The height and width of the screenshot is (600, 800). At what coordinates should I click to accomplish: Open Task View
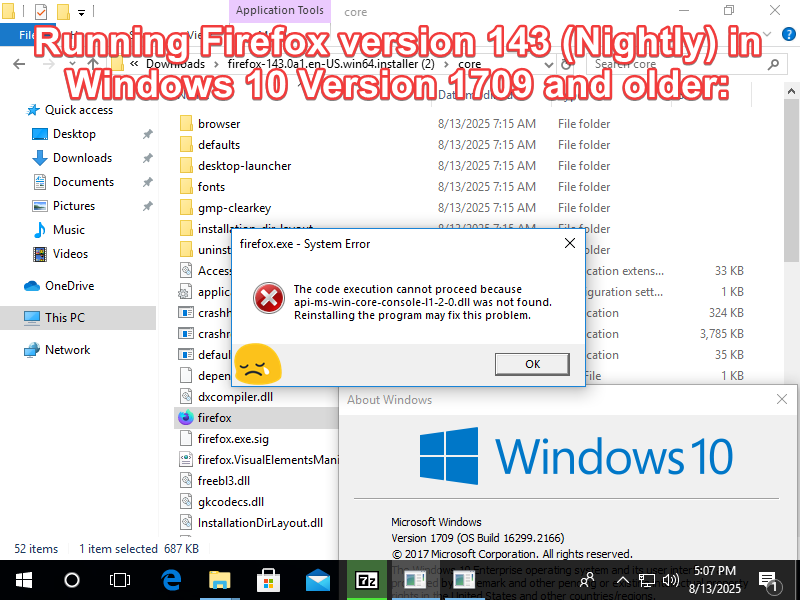[x=119, y=580]
